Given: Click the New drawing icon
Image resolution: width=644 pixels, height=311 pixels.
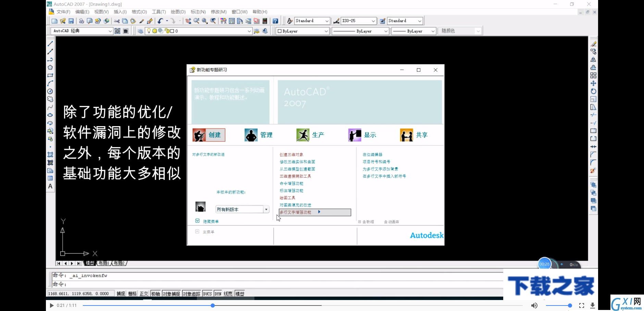Looking at the screenshot, I should [x=54, y=21].
